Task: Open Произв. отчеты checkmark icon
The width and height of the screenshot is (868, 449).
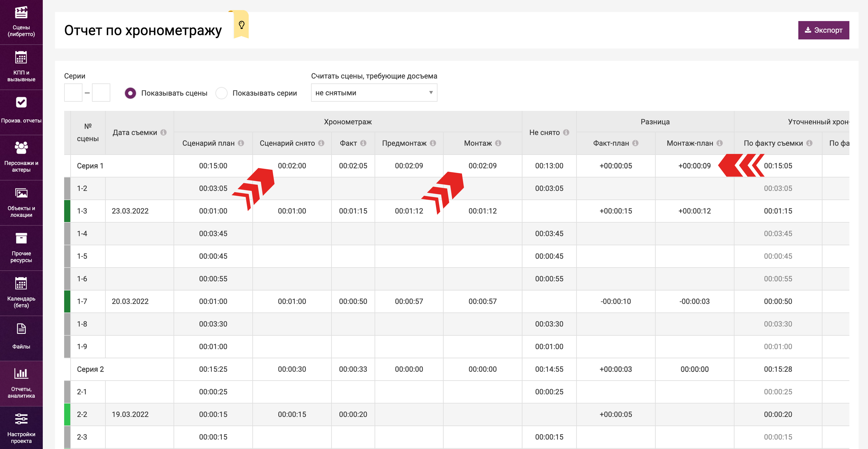Action: (x=21, y=102)
